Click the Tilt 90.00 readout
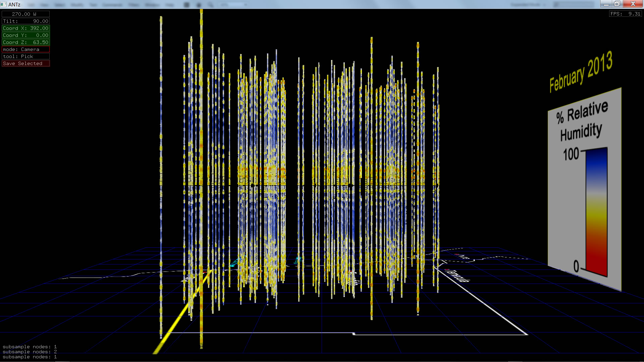This screenshot has width=644, height=362. point(25,21)
